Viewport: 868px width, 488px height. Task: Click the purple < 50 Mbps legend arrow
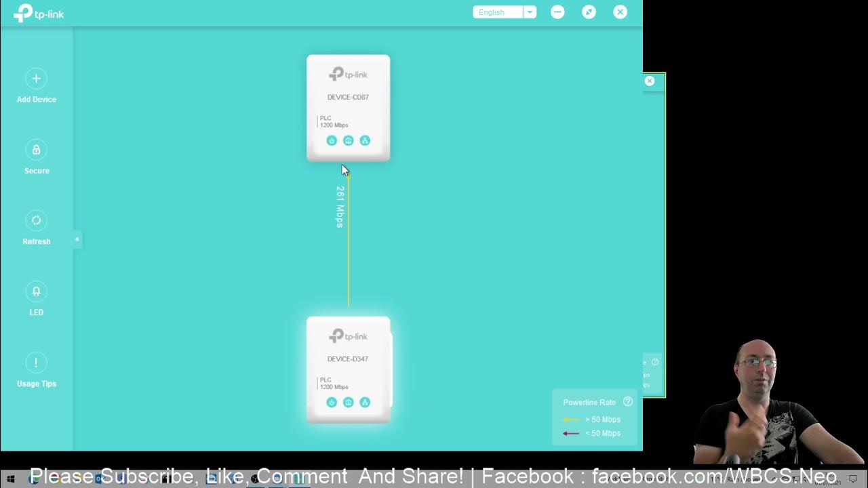571,433
